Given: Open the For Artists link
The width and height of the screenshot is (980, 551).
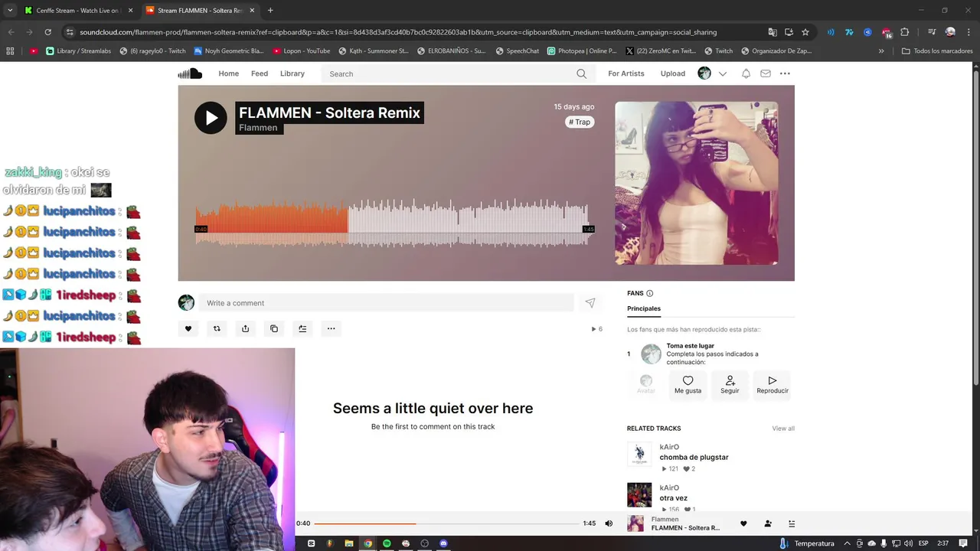Looking at the screenshot, I should coord(626,73).
